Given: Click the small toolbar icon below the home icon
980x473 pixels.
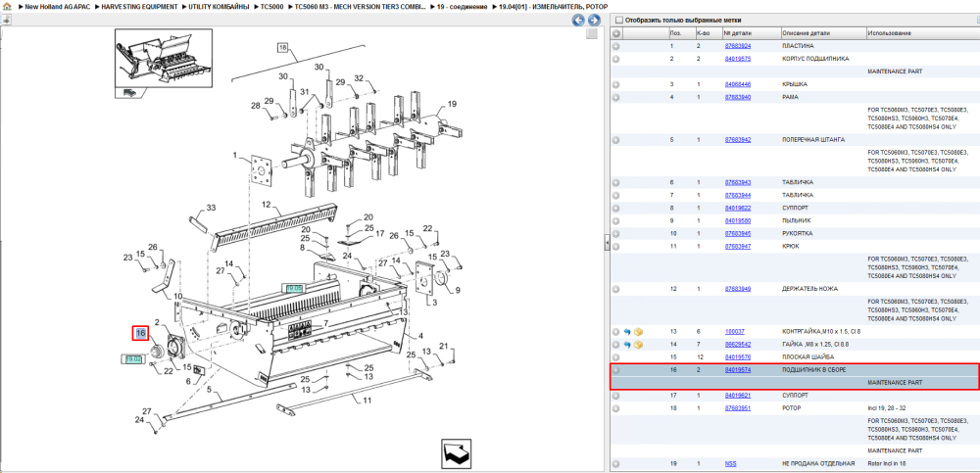Looking at the screenshot, I should [x=6, y=19].
